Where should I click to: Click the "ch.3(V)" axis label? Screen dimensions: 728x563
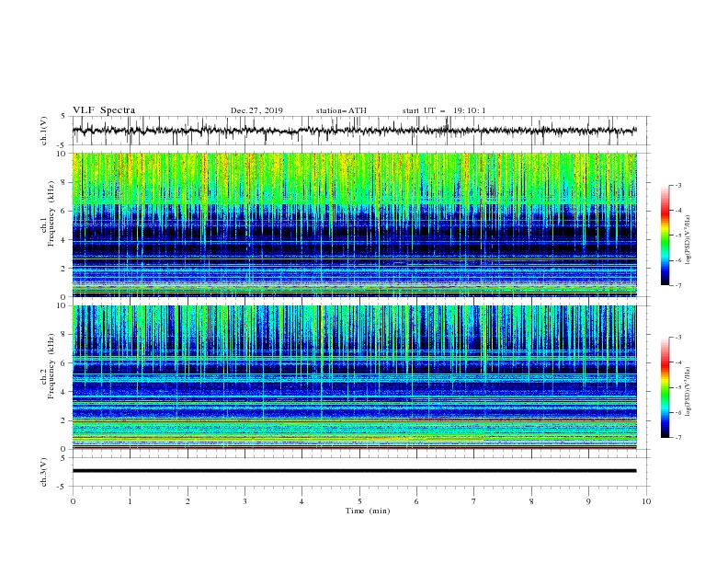44,472
